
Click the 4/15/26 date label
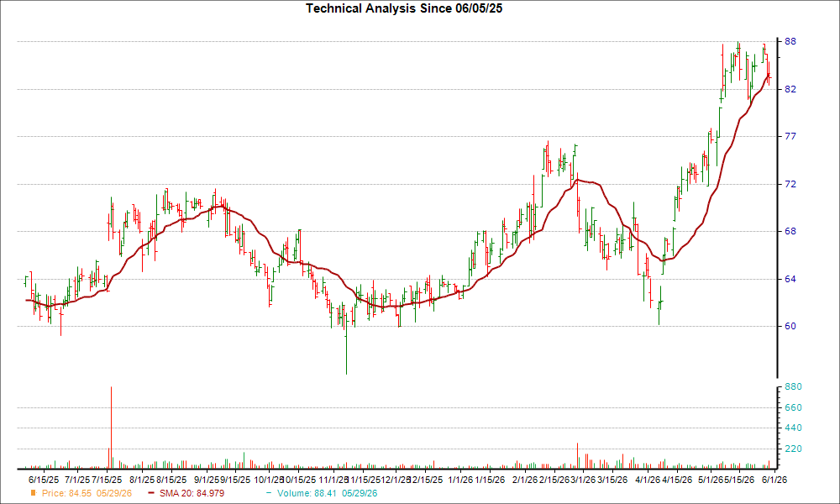[x=676, y=480]
